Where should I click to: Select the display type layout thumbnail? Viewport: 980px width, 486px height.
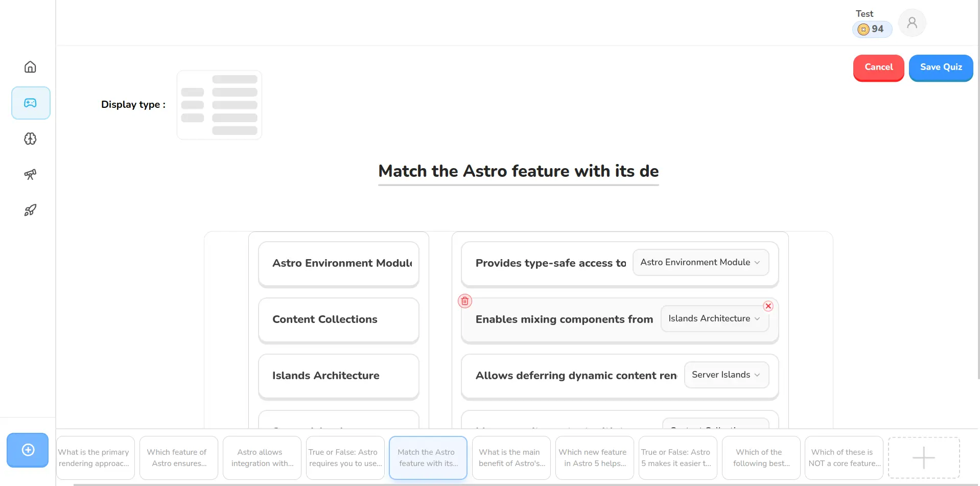(x=219, y=105)
